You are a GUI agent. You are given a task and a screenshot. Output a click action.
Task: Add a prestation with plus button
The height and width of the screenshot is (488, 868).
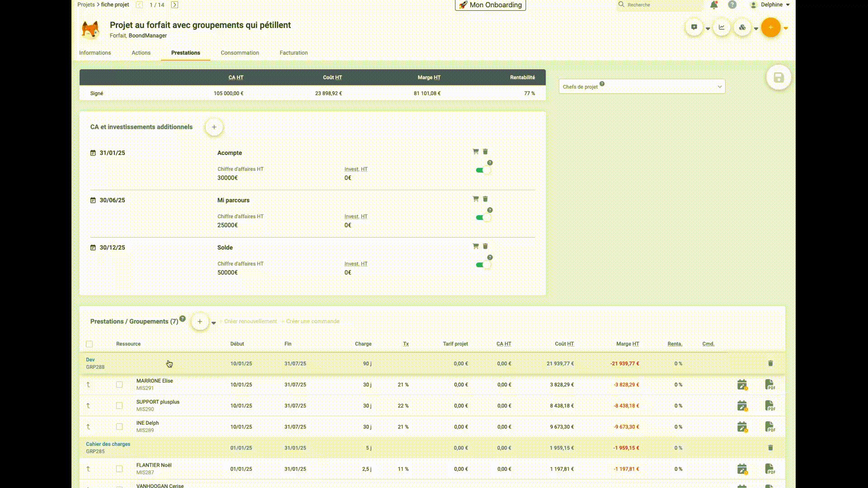(x=199, y=322)
